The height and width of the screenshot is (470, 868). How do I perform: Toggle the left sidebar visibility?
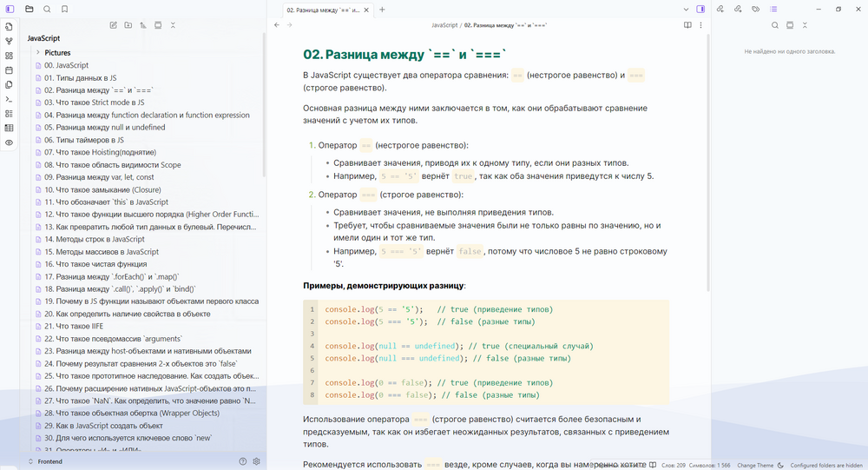(x=10, y=9)
